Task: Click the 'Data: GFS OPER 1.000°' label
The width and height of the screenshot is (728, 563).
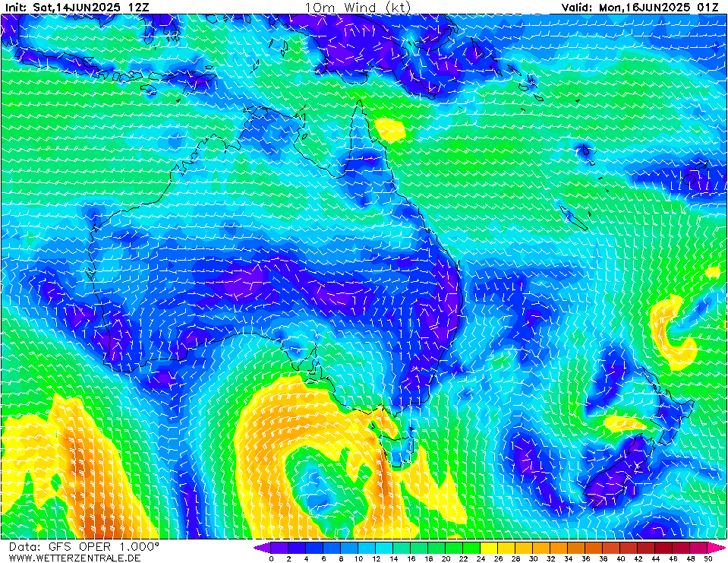Action: pyautogui.click(x=84, y=546)
